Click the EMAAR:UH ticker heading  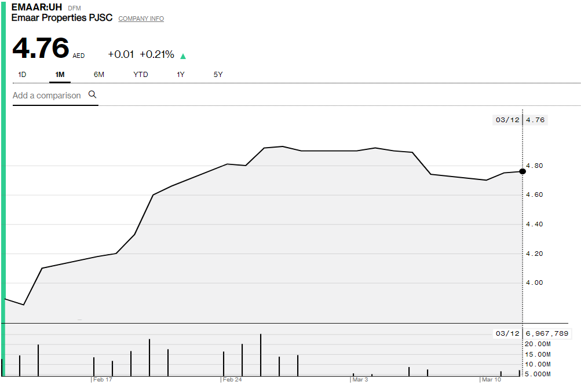(36, 8)
